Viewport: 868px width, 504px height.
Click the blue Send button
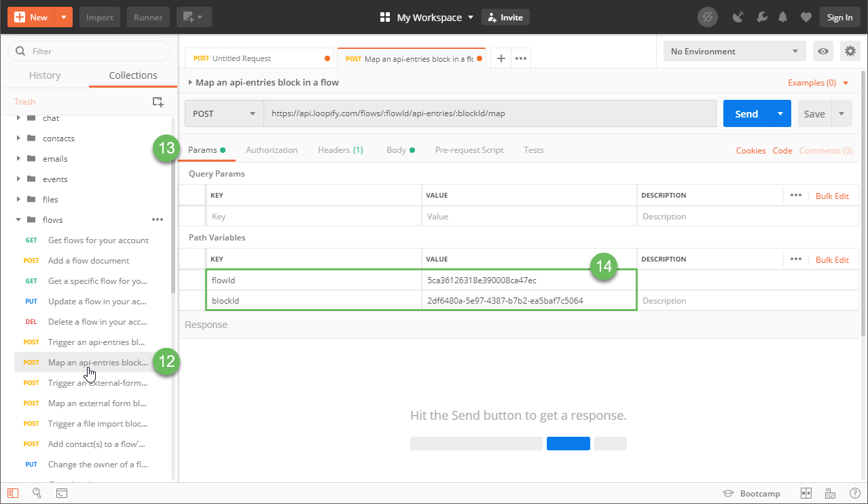coord(746,113)
